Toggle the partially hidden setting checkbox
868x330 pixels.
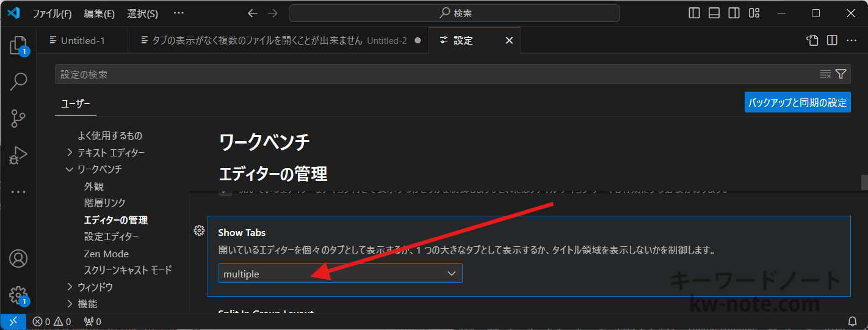point(225,192)
